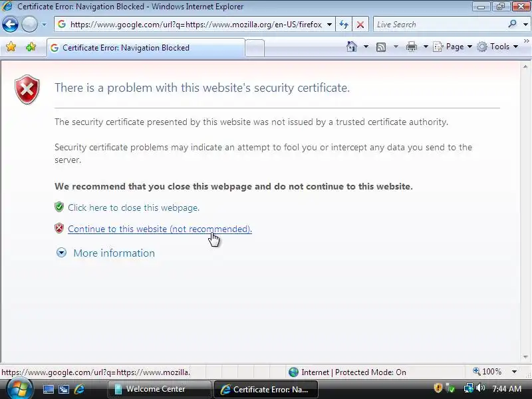Viewport: 532px width, 399px height.
Task: Switch to Welcome Center taskbar button
Action: click(160, 389)
